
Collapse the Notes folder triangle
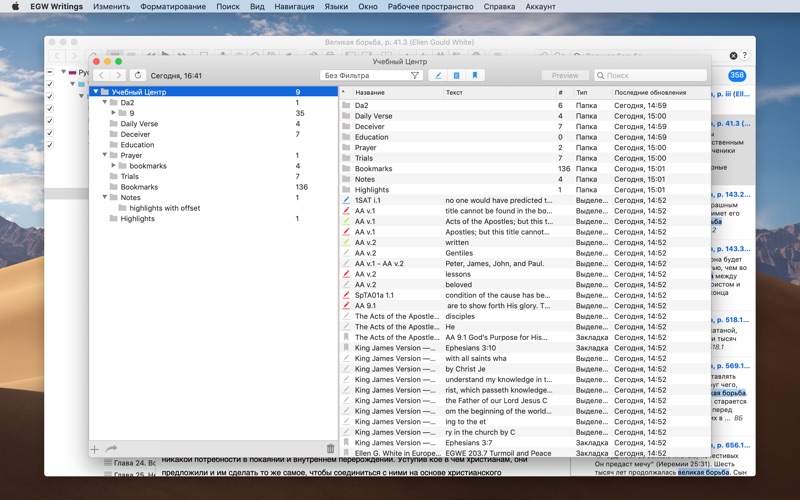point(105,197)
